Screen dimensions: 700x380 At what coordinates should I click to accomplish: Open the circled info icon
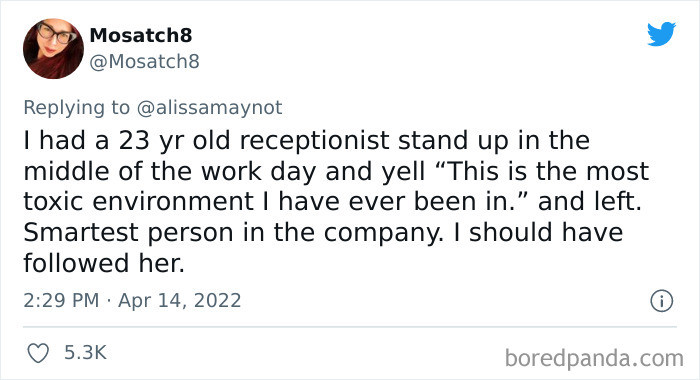click(x=661, y=301)
